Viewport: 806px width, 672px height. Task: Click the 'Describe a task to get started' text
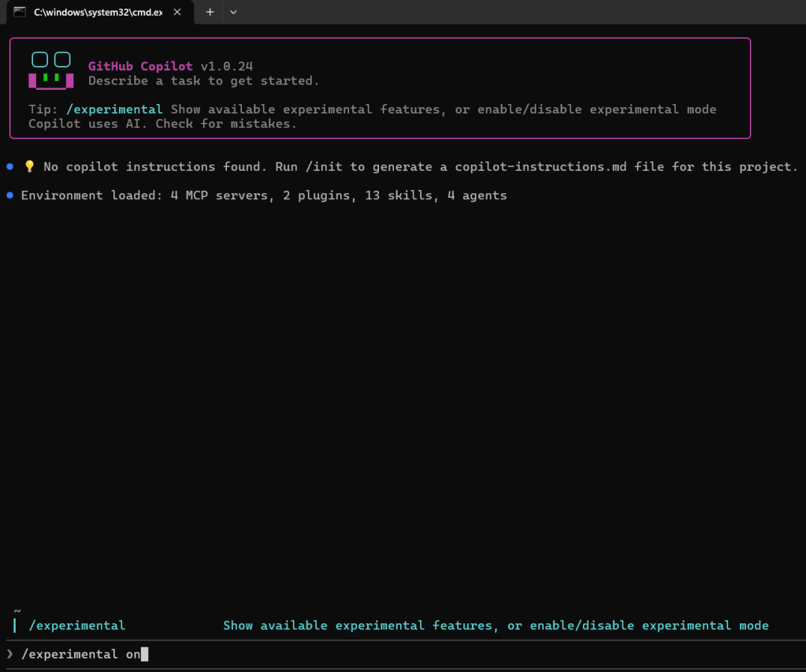click(203, 81)
